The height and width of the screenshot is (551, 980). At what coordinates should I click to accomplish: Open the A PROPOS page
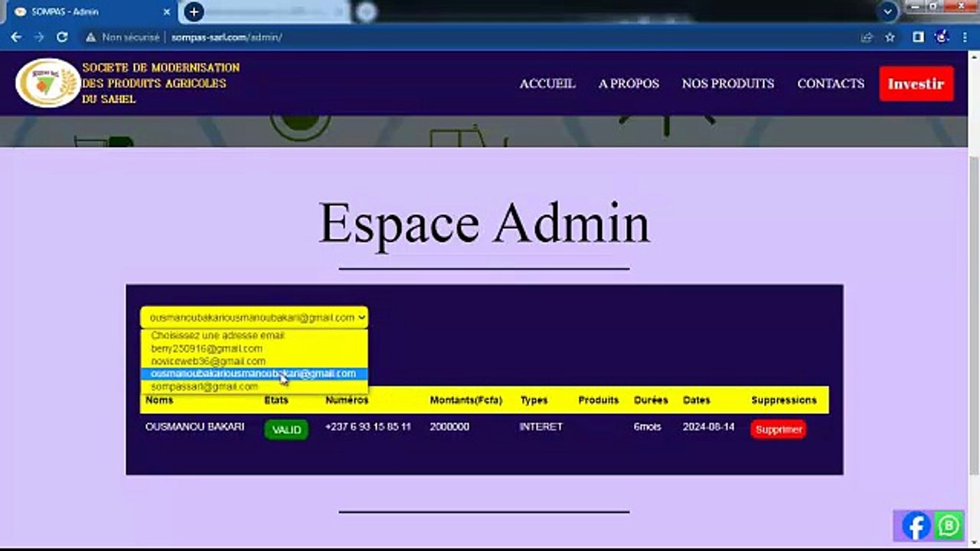click(x=629, y=83)
